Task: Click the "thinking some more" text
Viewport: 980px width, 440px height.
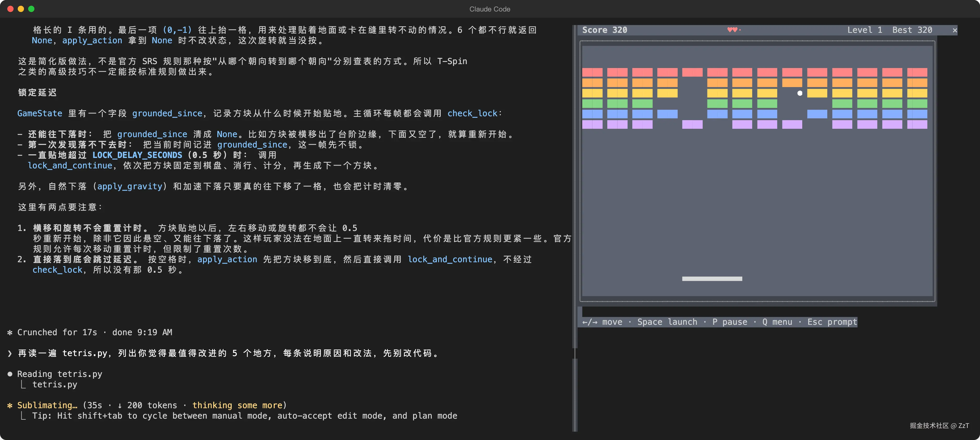Action: (x=237, y=405)
